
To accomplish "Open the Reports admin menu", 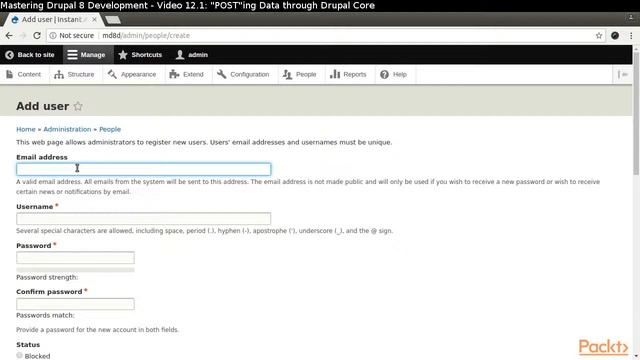I will click(x=348, y=74).
